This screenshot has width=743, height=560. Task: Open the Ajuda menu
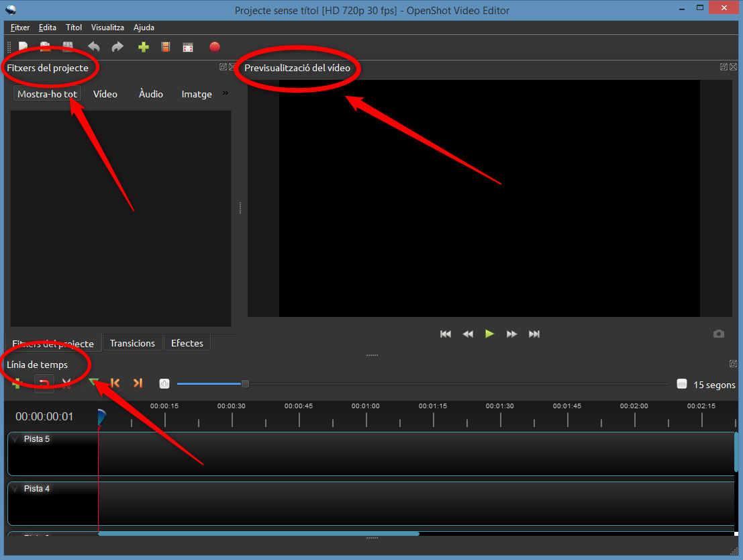(144, 28)
